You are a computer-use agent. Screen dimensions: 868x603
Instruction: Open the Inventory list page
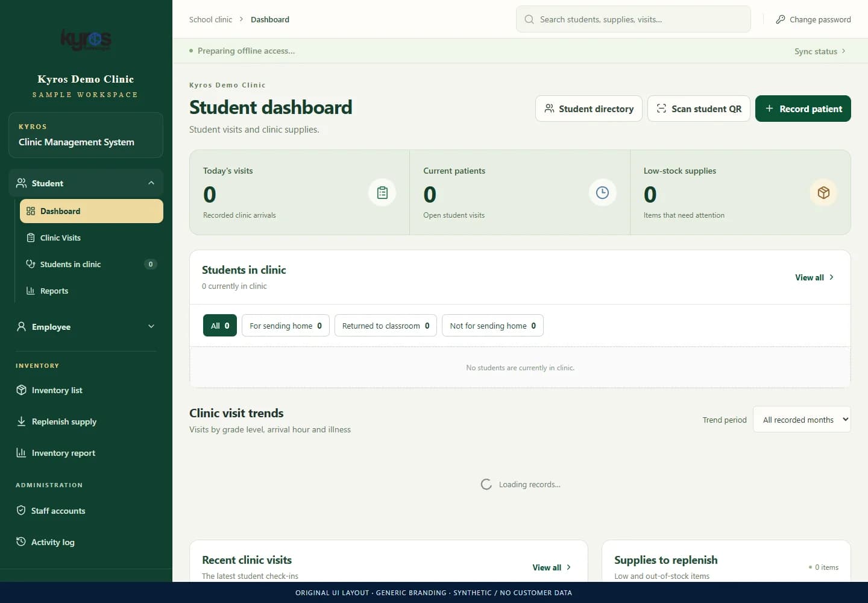(x=86, y=390)
